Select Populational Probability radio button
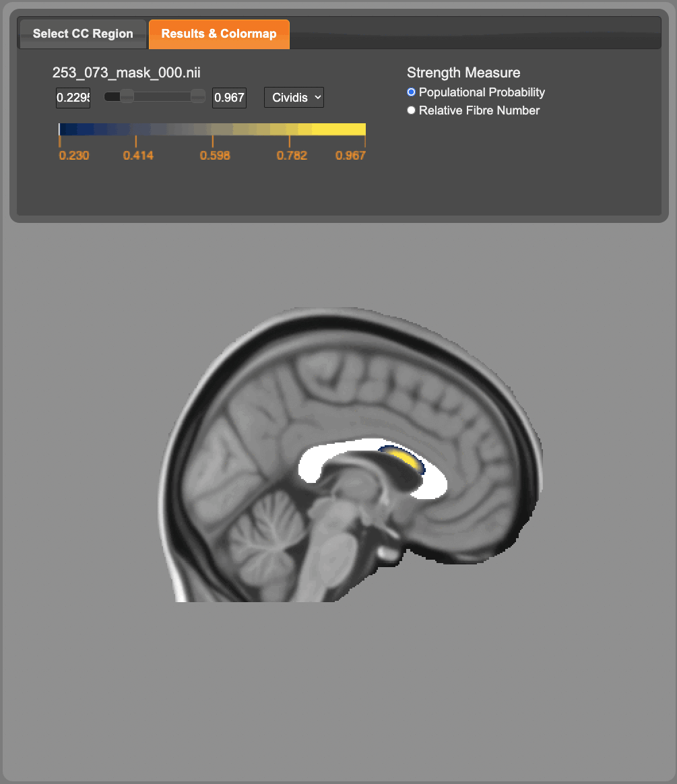This screenshot has width=677, height=784. coord(412,92)
